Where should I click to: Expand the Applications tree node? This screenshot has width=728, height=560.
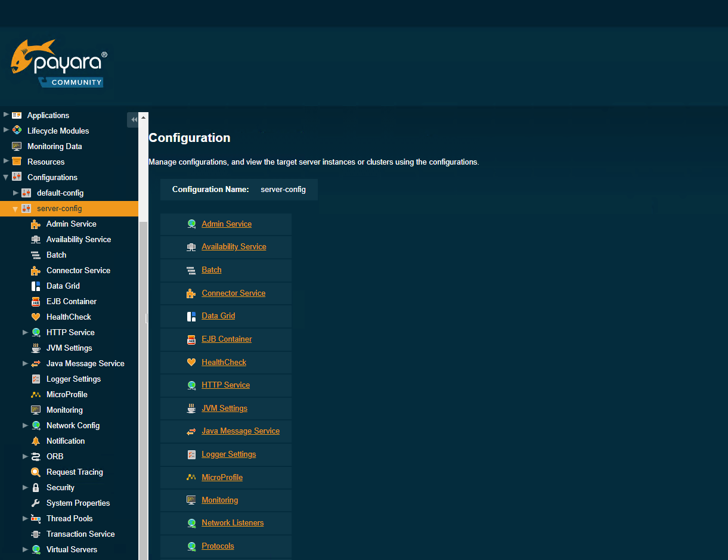click(6, 115)
